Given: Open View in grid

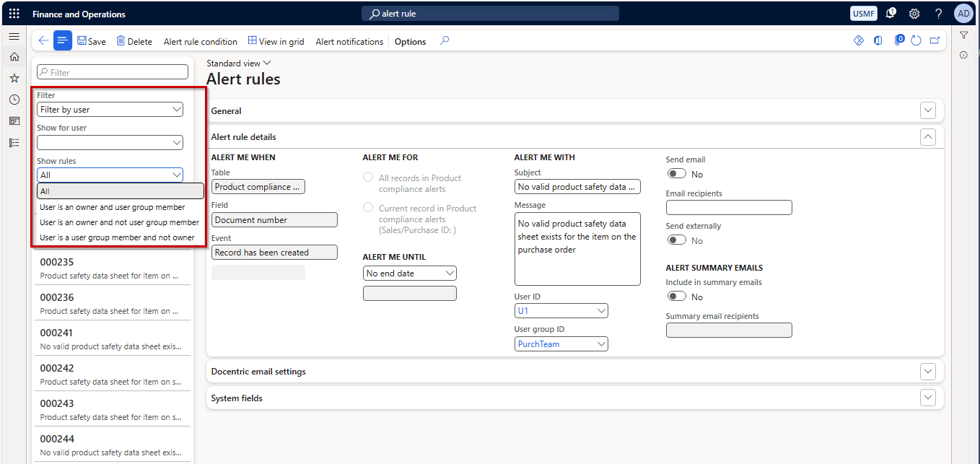Looking at the screenshot, I should click(276, 41).
